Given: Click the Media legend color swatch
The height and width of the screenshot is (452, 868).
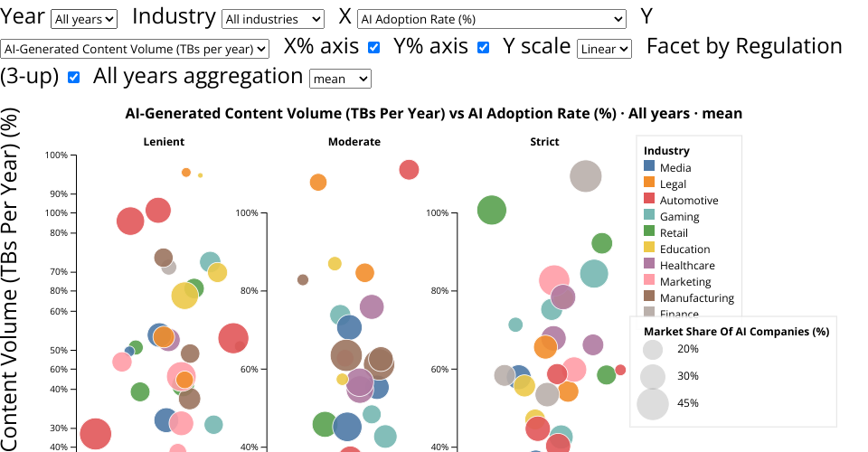Looking at the screenshot, I should click(x=649, y=167).
